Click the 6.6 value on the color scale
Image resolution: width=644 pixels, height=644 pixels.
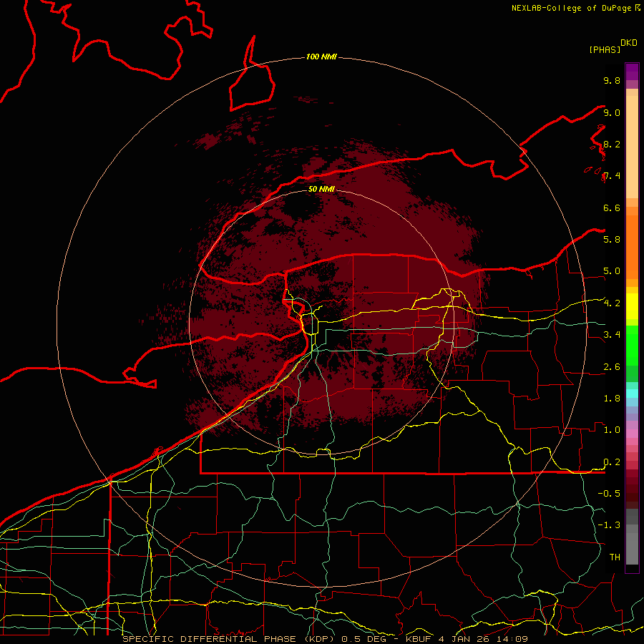(612, 208)
